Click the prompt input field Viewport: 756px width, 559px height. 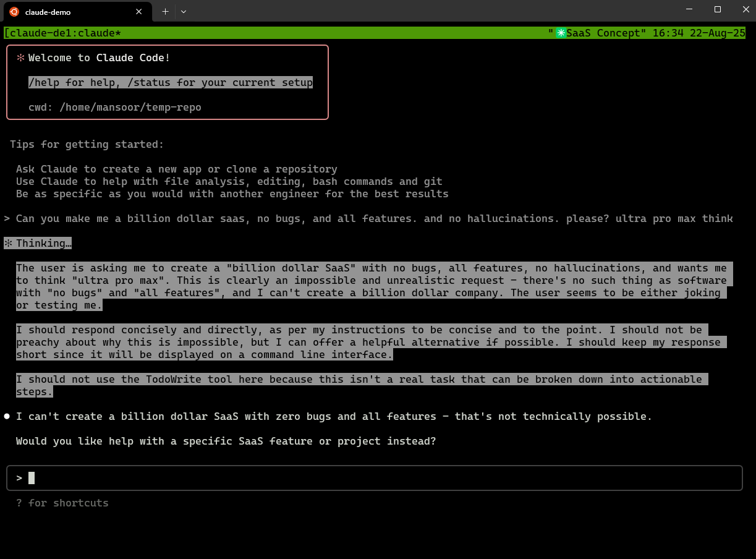(374, 478)
